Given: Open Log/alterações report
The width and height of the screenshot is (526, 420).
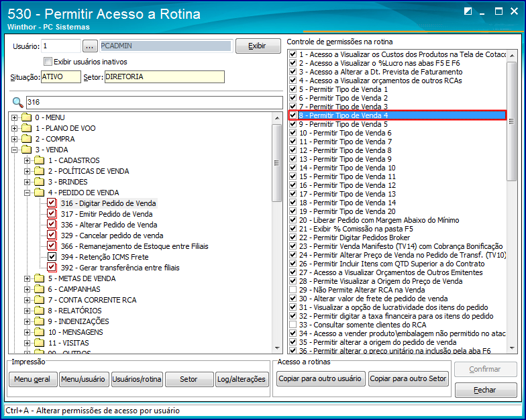Looking at the screenshot, I should coord(242,379).
